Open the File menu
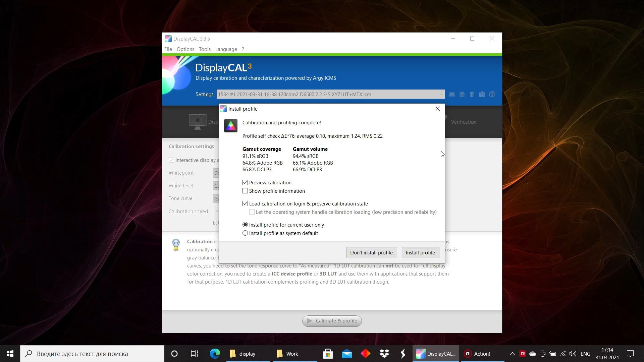 coord(168,49)
